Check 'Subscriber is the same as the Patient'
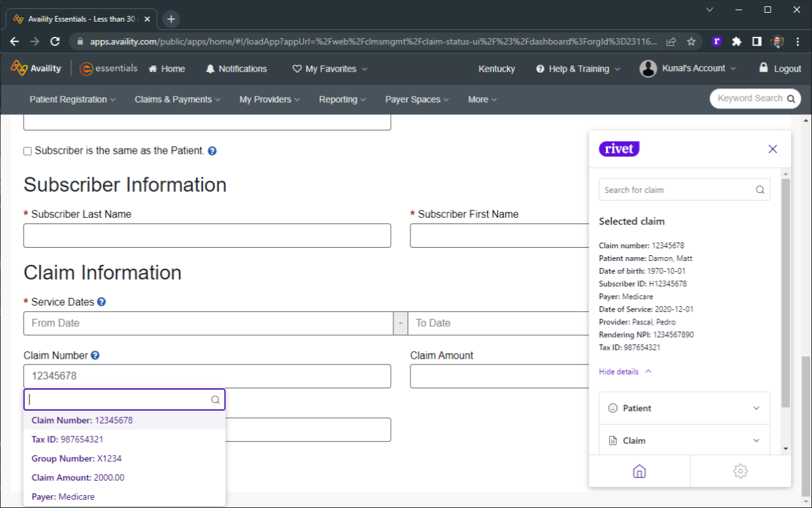The image size is (812, 508). click(x=27, y=150)
